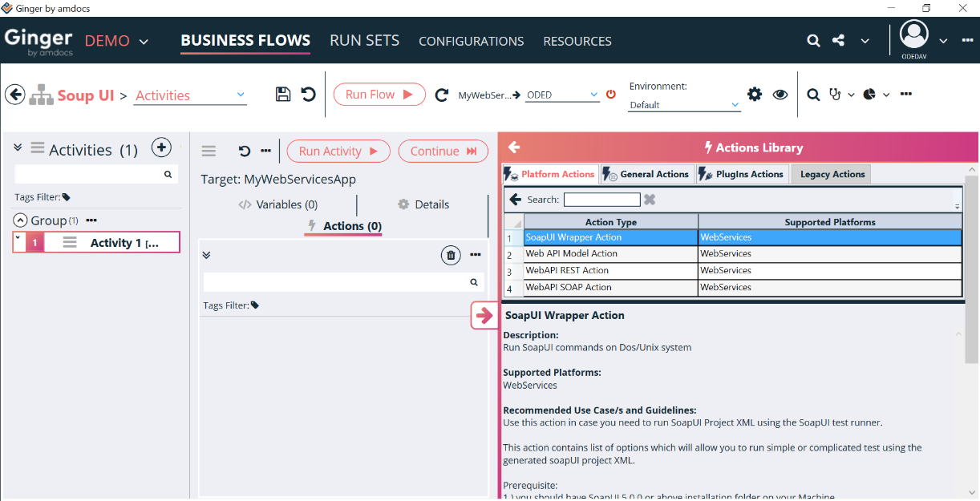This screenshot has height=501, width=980.
Task: Expand the pie chart dropdown chevron
Action: [886, 95]
